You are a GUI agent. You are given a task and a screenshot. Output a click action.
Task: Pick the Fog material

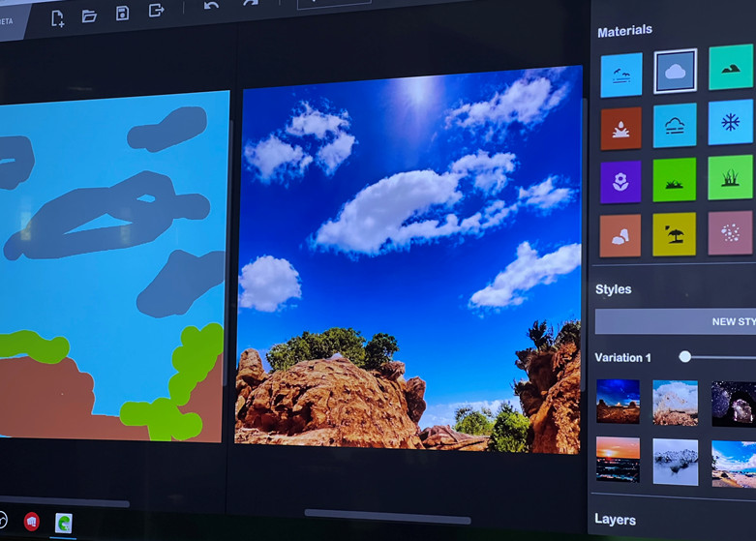(675, 126)
